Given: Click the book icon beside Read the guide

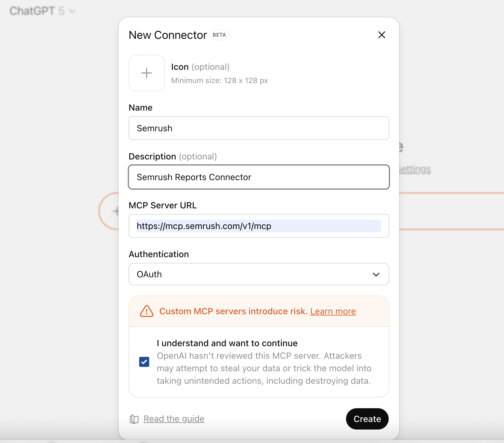Looking at the screenshot, I should (x=134, y=419).
